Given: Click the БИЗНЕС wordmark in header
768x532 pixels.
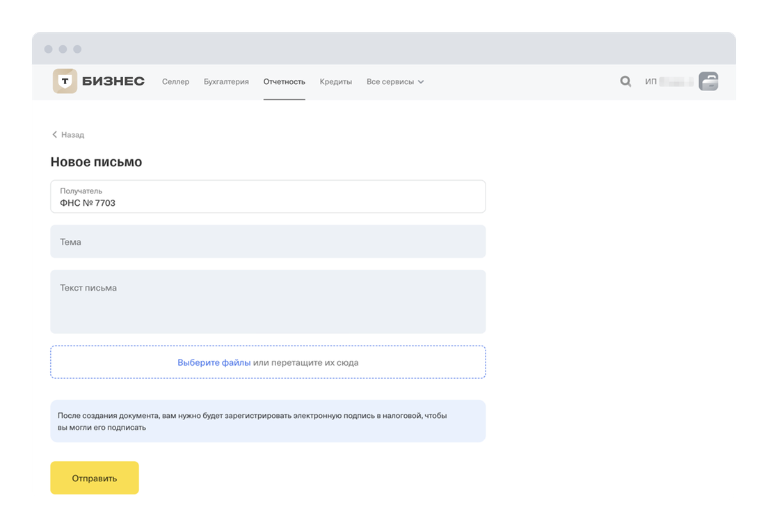Looking at the screenshot, I should click(113, 81).
